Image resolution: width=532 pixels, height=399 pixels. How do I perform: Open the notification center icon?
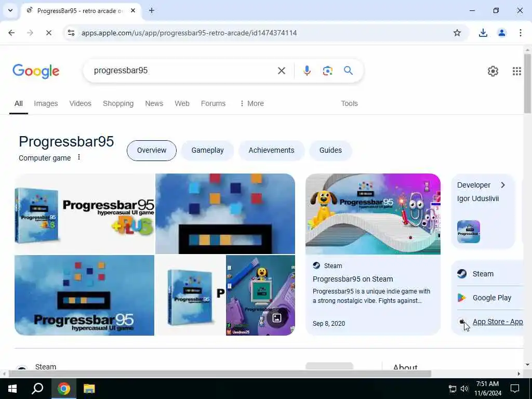(515, 389)
